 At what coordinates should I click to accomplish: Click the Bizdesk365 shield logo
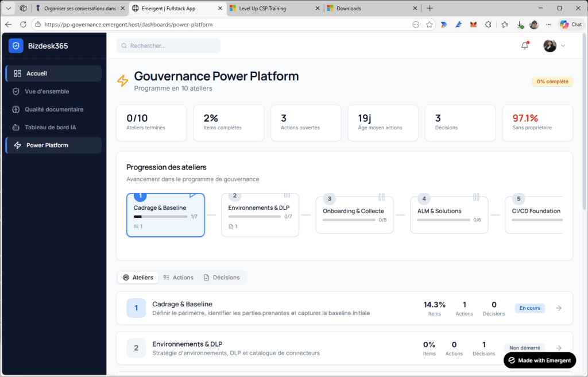click(16, 46)
